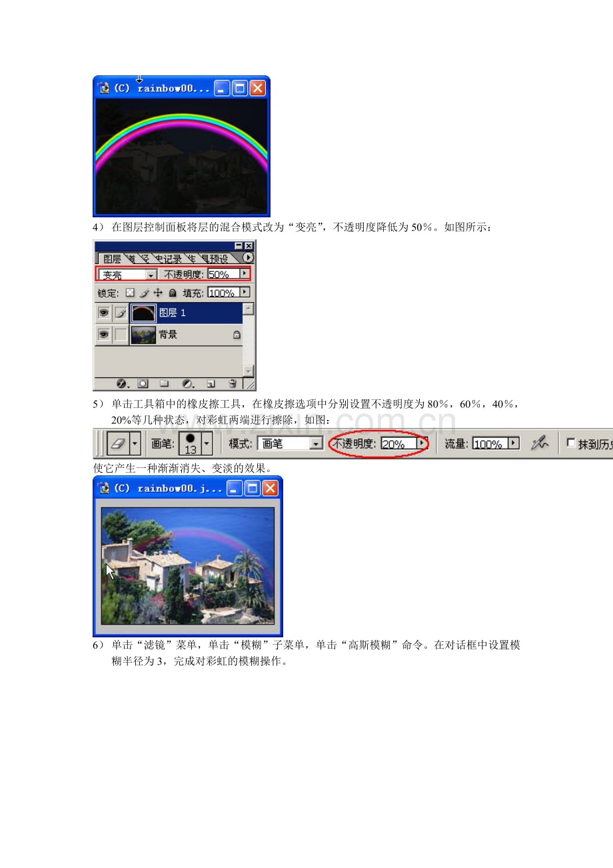Expand the eraser 模式 dropdown
613x868 pixels.
(316, 444)
